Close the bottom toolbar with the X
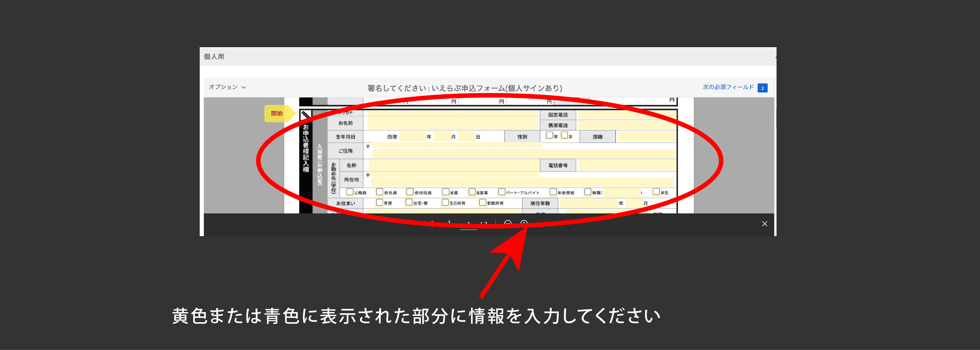The width and height of the screenshot is (980, 350). click(764, 224)
